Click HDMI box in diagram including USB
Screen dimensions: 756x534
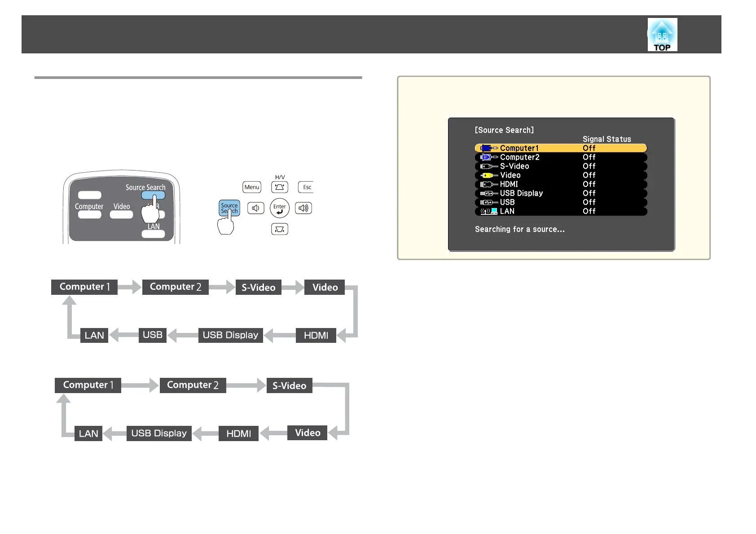[x=316, y=335]
